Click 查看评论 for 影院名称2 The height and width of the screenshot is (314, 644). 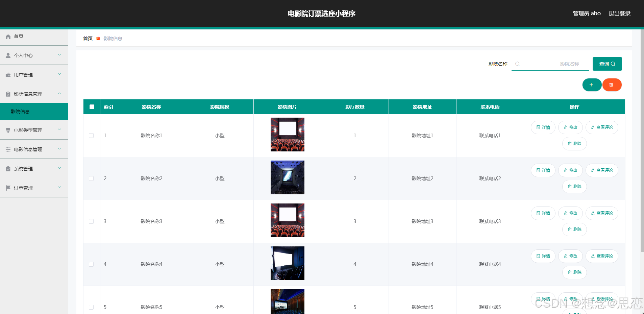[602, 170]
